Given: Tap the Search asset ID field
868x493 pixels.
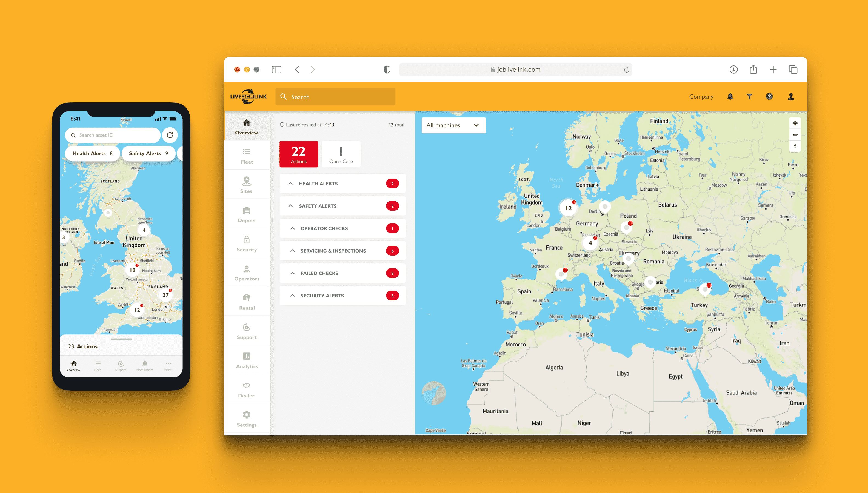Looking at the screenshot, I should [112, 135].
